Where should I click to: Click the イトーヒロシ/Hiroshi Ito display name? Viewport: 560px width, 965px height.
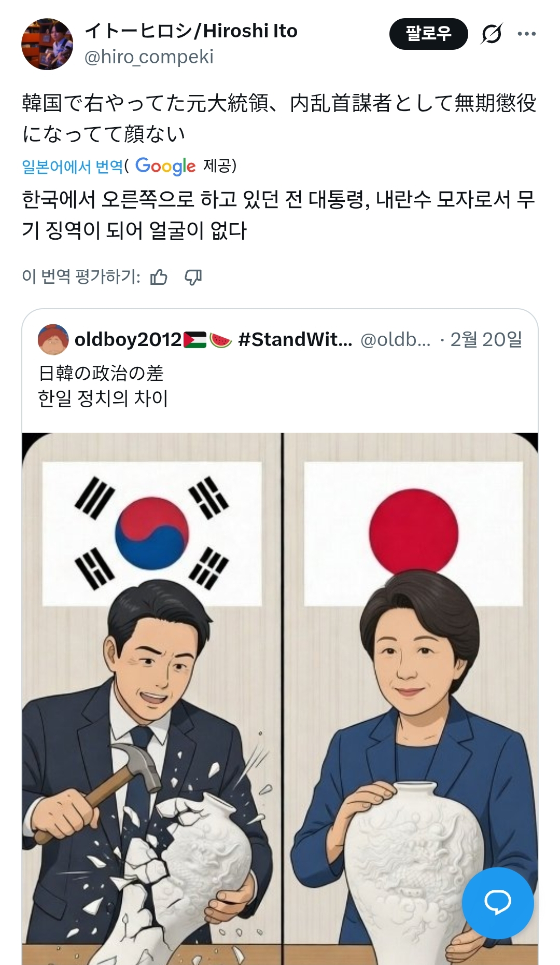pyautogui.click(x=191, y=31)
